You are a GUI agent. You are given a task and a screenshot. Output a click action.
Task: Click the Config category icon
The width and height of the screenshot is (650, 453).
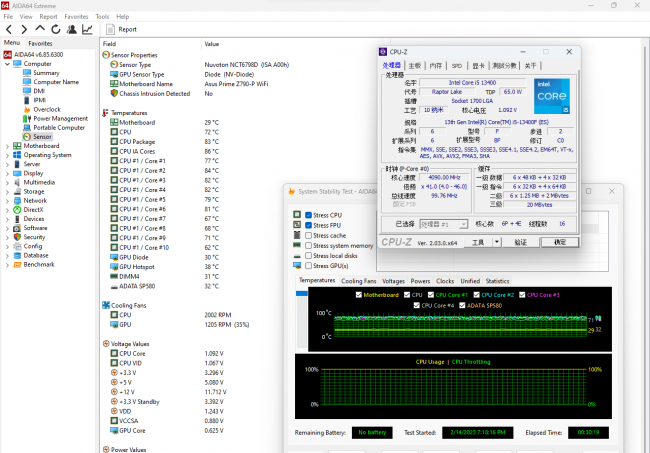click(x=17, y=246)
